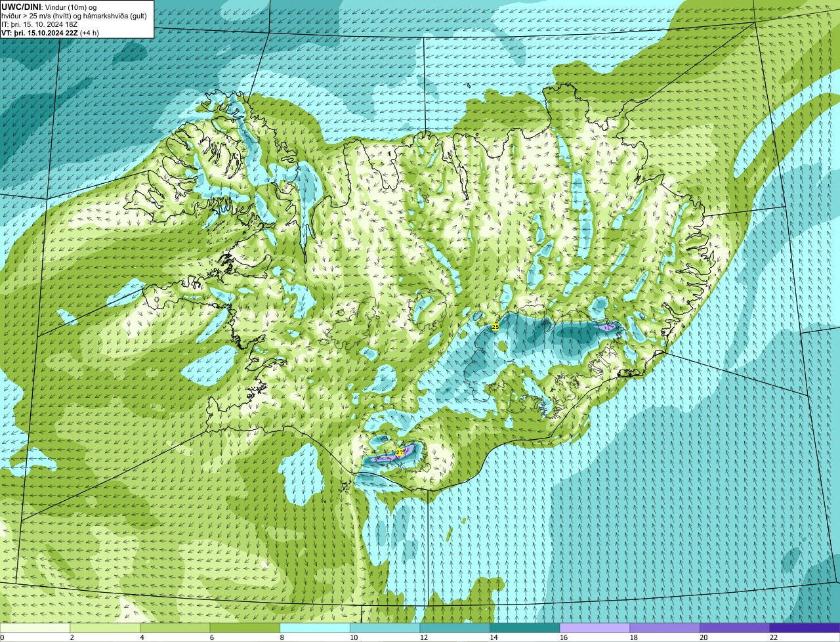Click the legend tick label 2
Image resolution: width=840 pixels, height=642 pixels.
[72, 637]
